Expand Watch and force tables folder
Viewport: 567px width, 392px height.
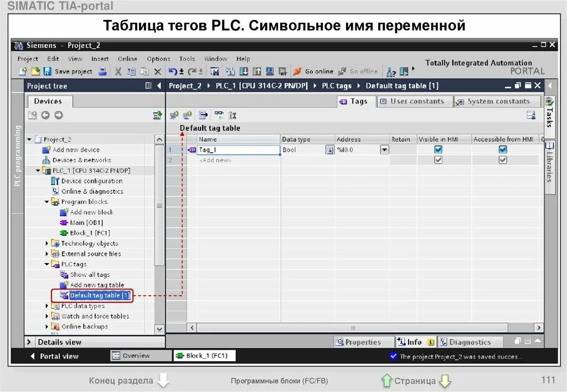coord(47,316)
